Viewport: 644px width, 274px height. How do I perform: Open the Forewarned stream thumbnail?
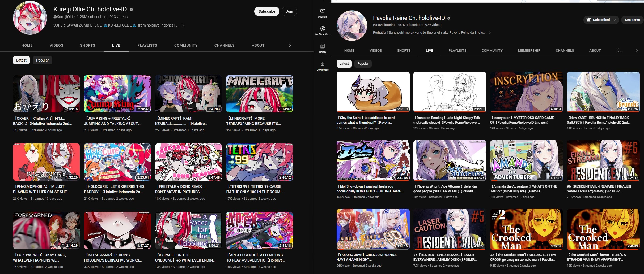coord(46,230)
